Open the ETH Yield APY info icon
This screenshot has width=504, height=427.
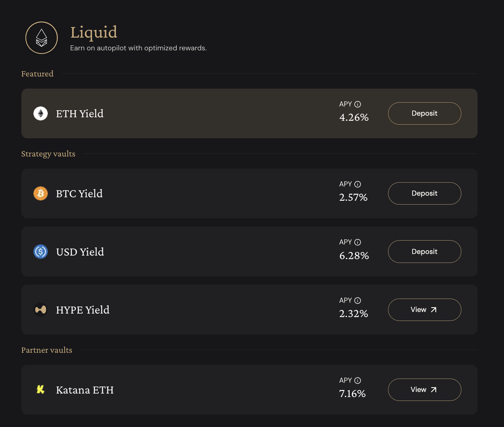358,104
